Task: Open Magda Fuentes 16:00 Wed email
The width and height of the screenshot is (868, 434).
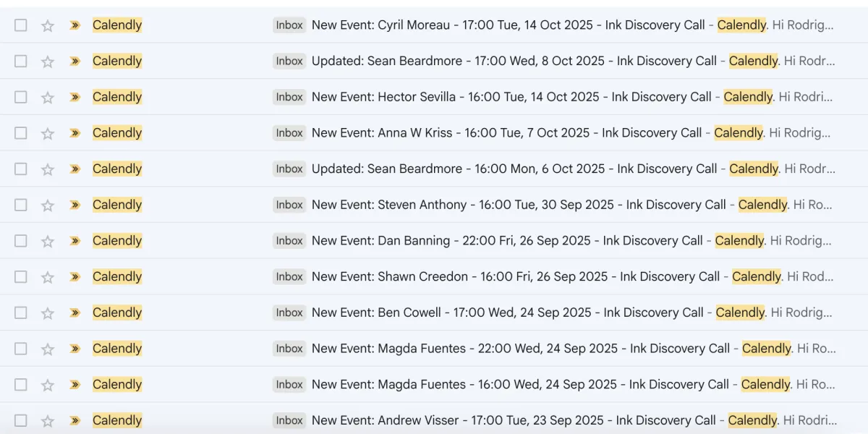Action: pos(519,384)
